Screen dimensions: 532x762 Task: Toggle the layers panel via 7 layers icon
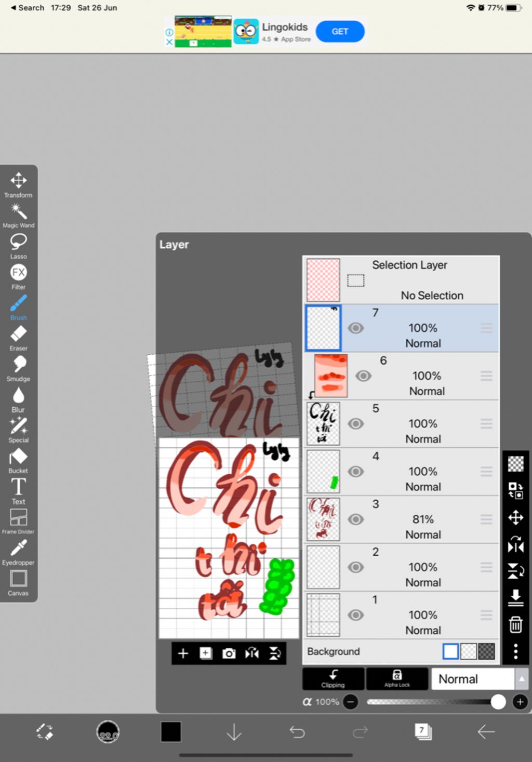click(x=423, y=732)
